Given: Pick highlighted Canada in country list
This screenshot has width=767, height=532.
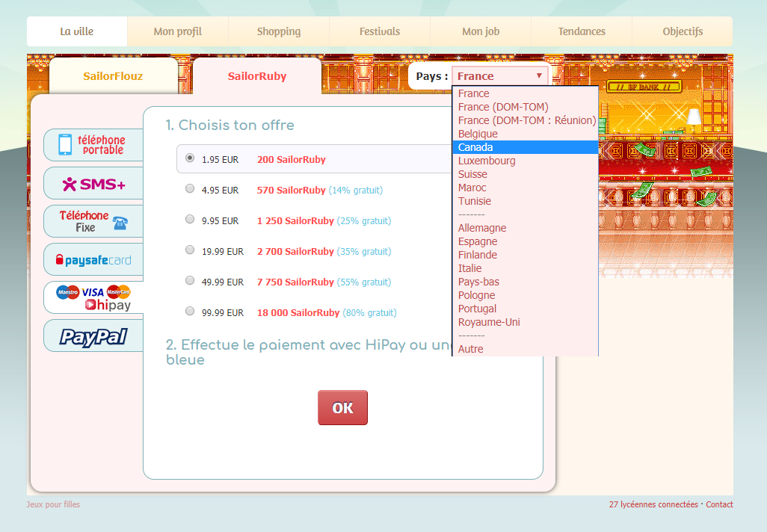Looking at the screenshot, I should (x=526, y=147).
